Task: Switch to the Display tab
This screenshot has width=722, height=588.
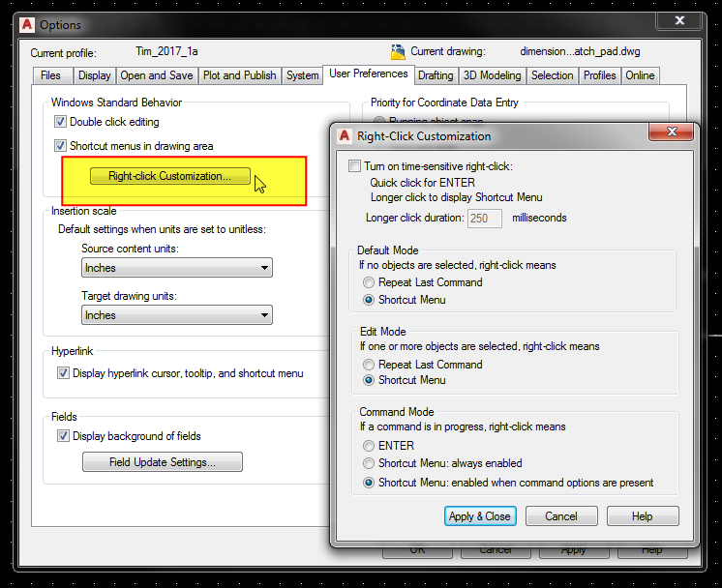Action: click(x=95, y=75)
